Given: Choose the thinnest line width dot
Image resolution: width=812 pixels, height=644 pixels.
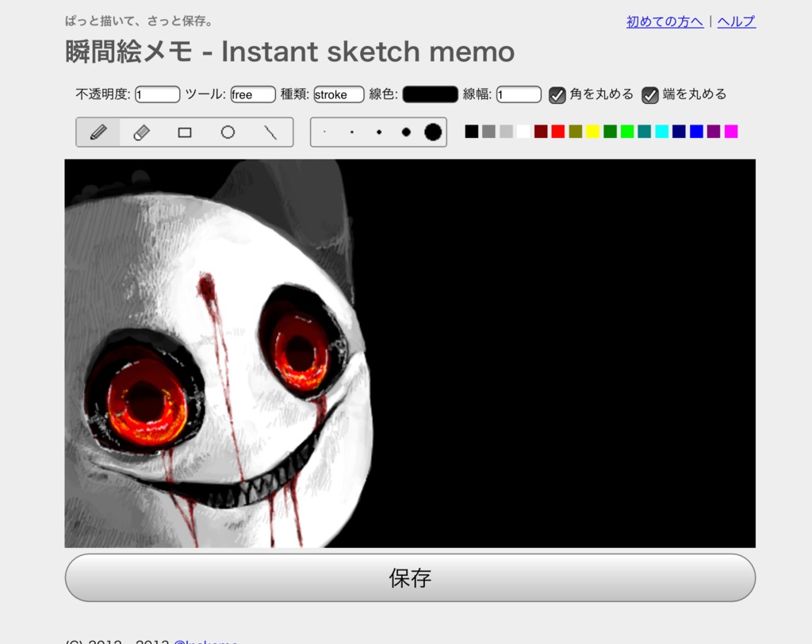Looking at the screenshot, I should (x=324, y=132).
